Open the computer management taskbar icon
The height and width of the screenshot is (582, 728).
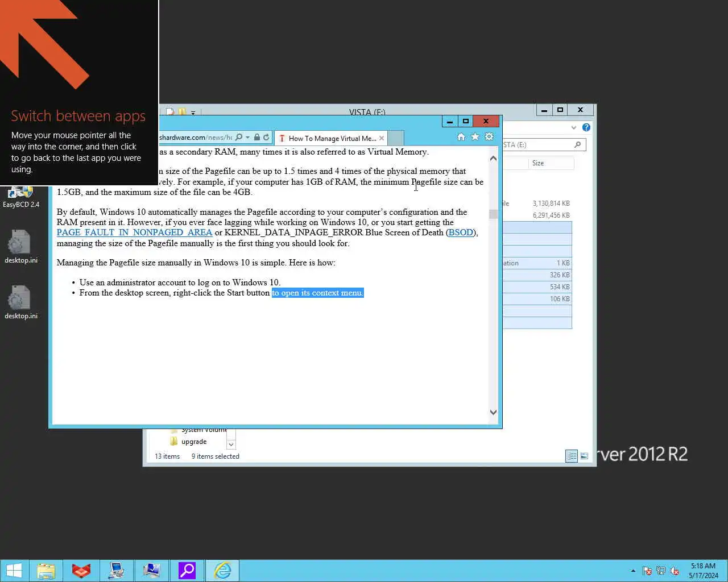(117, 571)
